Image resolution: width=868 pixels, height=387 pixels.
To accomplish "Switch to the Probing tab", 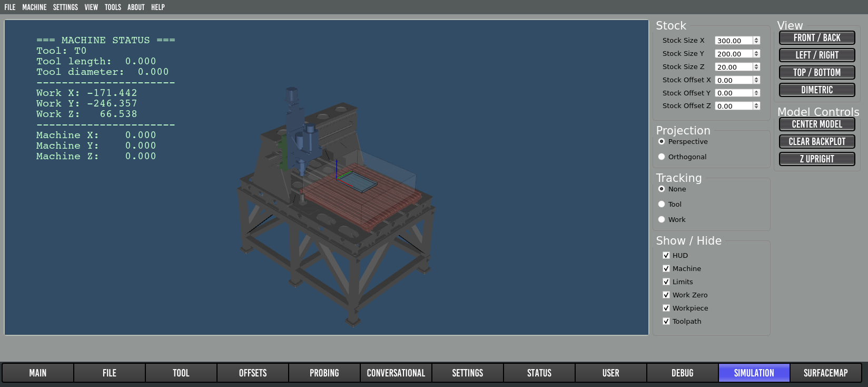I will point(324,373).
